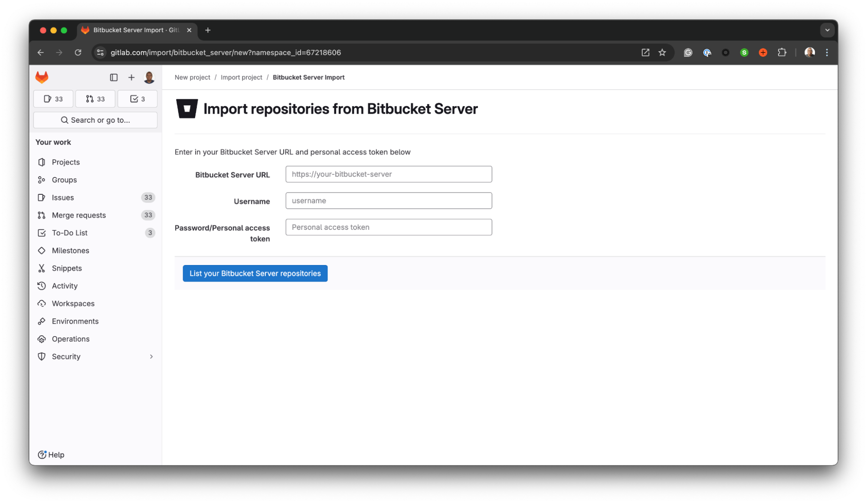Select the Bitbucket Server Import browser tab

[137, 30]
